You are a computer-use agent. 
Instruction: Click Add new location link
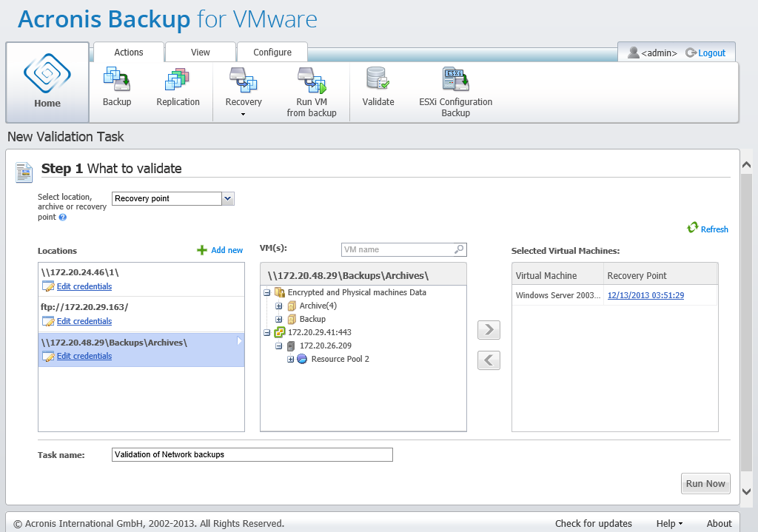227,250
